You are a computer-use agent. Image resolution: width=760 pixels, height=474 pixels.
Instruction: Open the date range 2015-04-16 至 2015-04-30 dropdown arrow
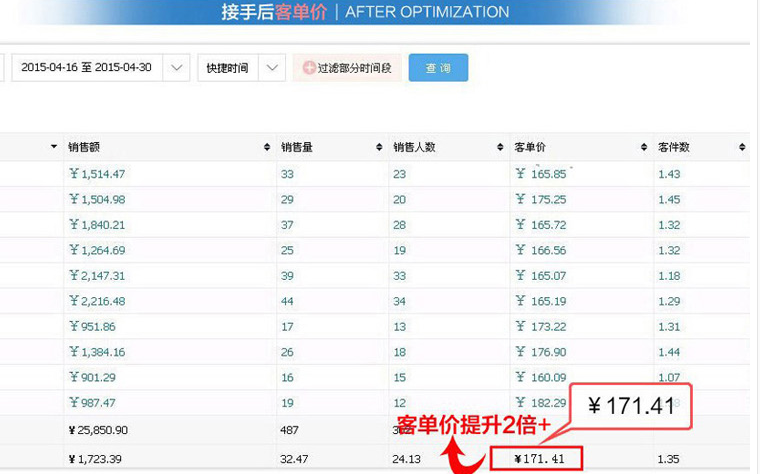(x=176, y=68)
